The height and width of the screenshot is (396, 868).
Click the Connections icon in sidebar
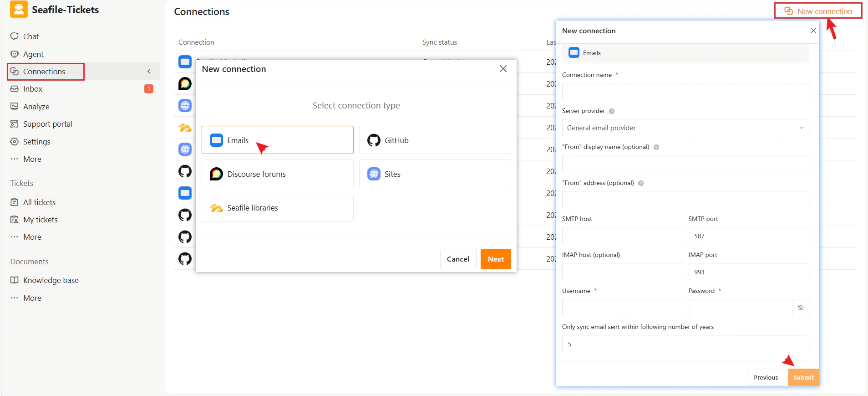pyautogui.click(x=15, y=71)
